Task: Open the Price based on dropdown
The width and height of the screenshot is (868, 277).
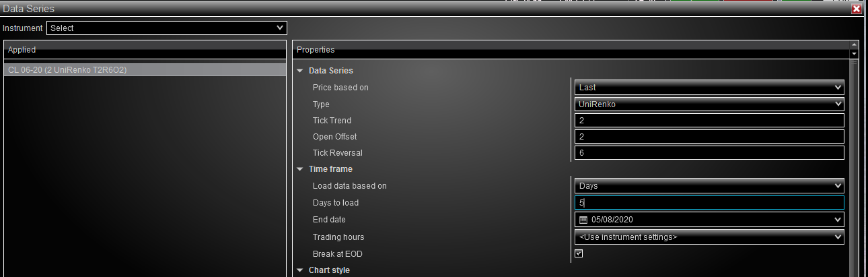Action: 709,87
